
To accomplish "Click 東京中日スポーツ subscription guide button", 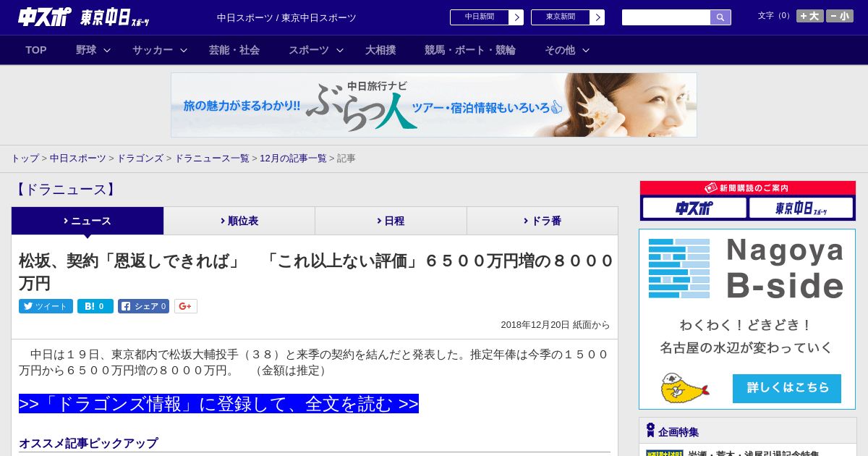I will (x=801, y=208).
